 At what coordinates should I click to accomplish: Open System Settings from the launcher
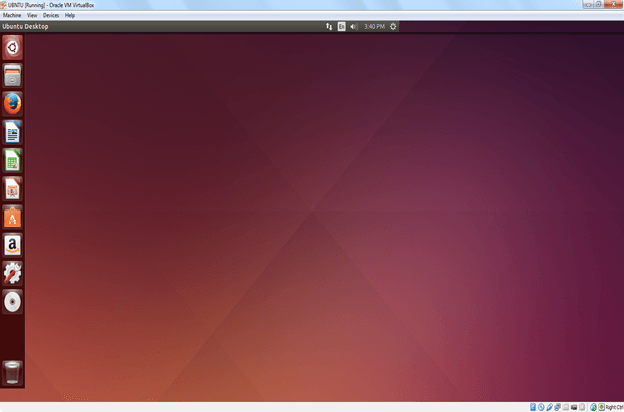12,273
